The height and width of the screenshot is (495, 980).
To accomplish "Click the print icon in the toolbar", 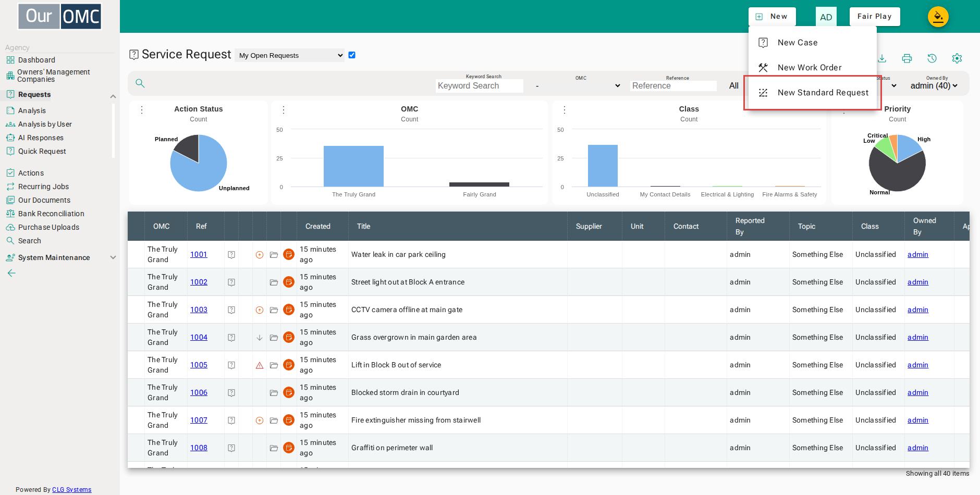I will click(x=907, y=58).
